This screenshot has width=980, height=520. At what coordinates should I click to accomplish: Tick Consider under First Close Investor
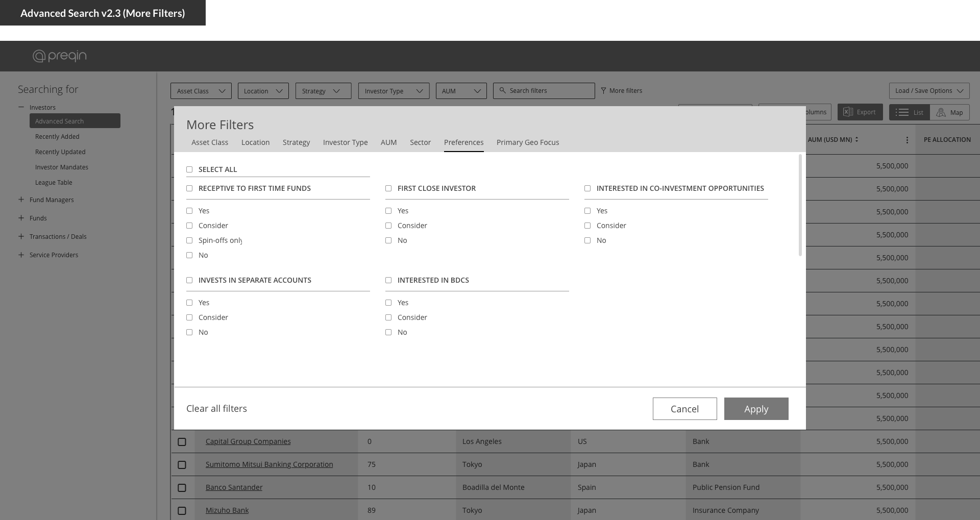coord(388,226)
